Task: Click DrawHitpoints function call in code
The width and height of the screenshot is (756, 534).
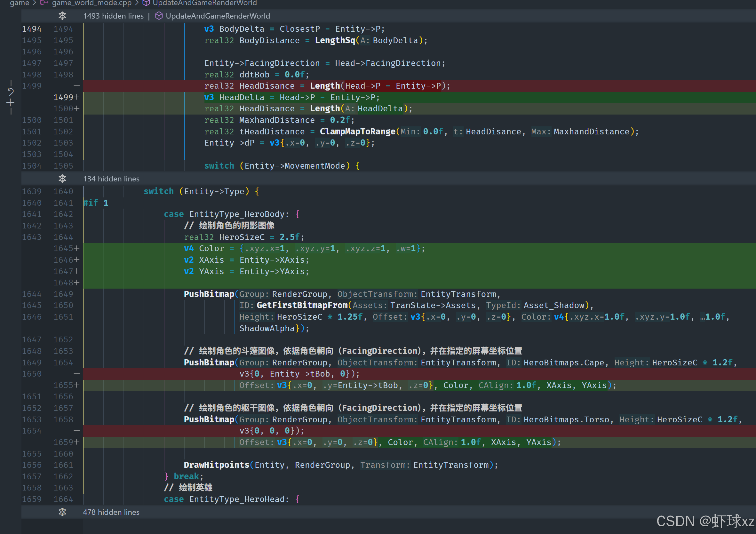Action: [216, 465]
